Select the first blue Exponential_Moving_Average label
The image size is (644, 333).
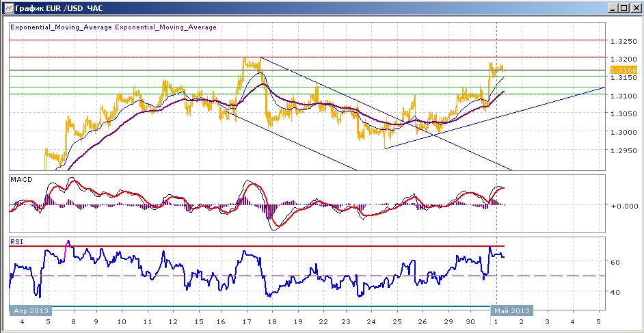pyautogui.click(x=61, y=27)
